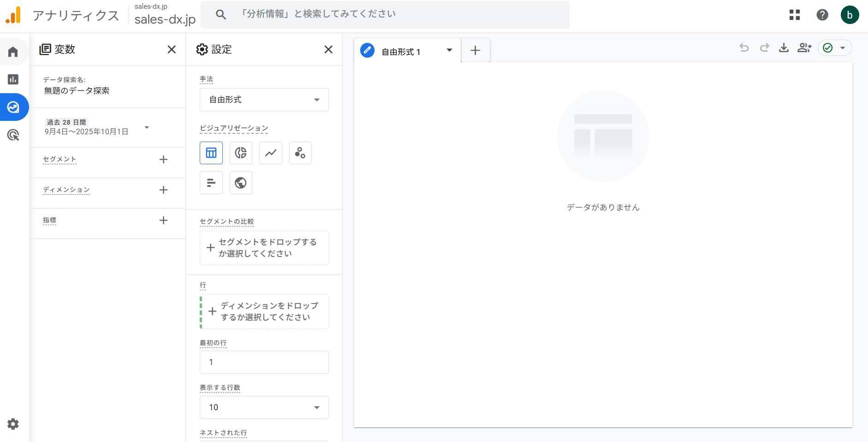Select the donut chart visualization
This screenshot has width=868, height=442.
click(x=241, y=153)
